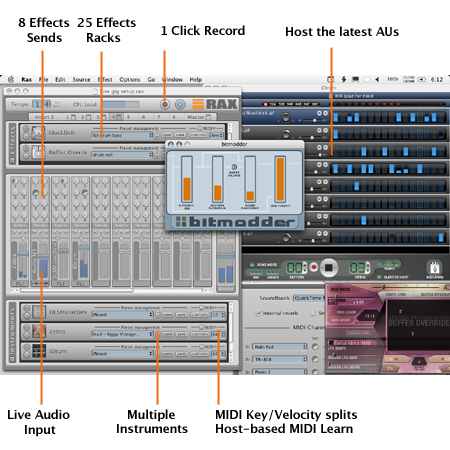Click iDrum transport red record button
The image size is (450, 450).
tap(313, 267)
